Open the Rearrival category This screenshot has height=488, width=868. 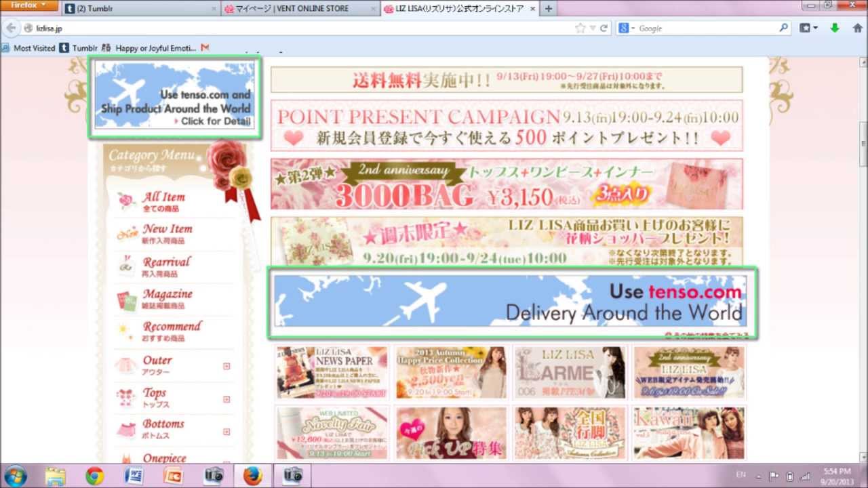tap(166, 266)
